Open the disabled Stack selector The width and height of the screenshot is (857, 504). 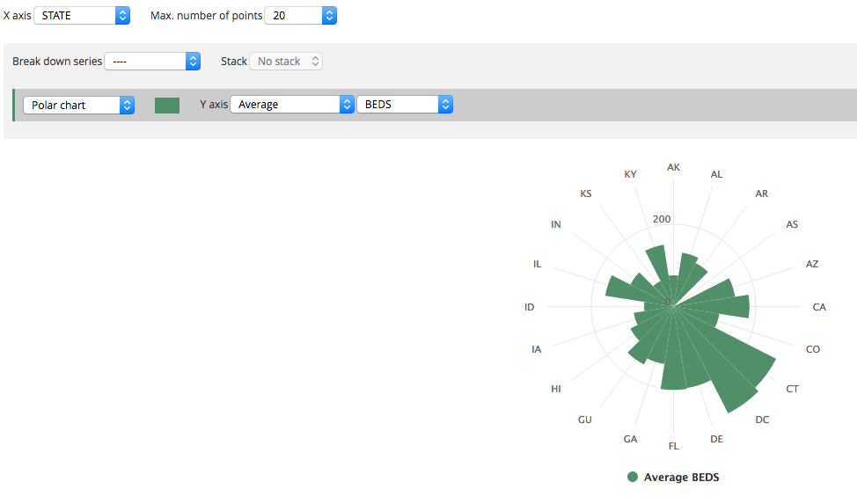click(x=286, y=62)
